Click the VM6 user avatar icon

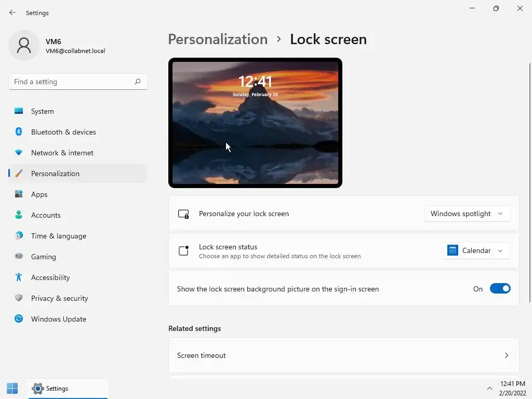(24, 46)
